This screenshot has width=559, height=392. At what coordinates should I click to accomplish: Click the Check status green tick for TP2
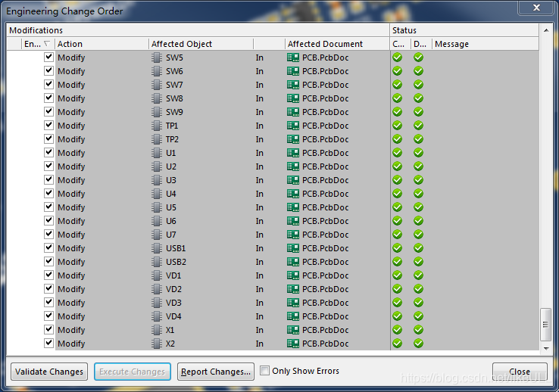[x=397, y=139]
